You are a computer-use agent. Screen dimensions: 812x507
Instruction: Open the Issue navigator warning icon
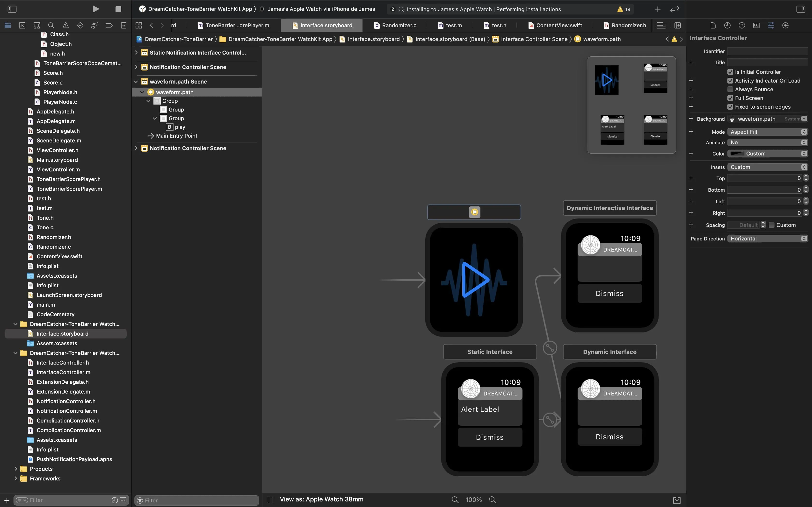click(65, 25)
